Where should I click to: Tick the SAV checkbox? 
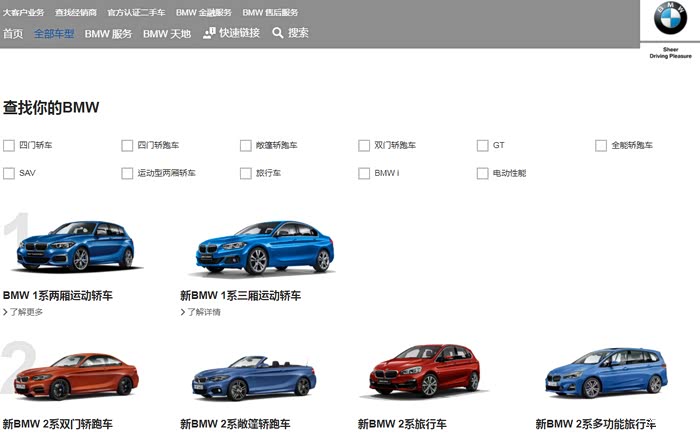[9, 173]
